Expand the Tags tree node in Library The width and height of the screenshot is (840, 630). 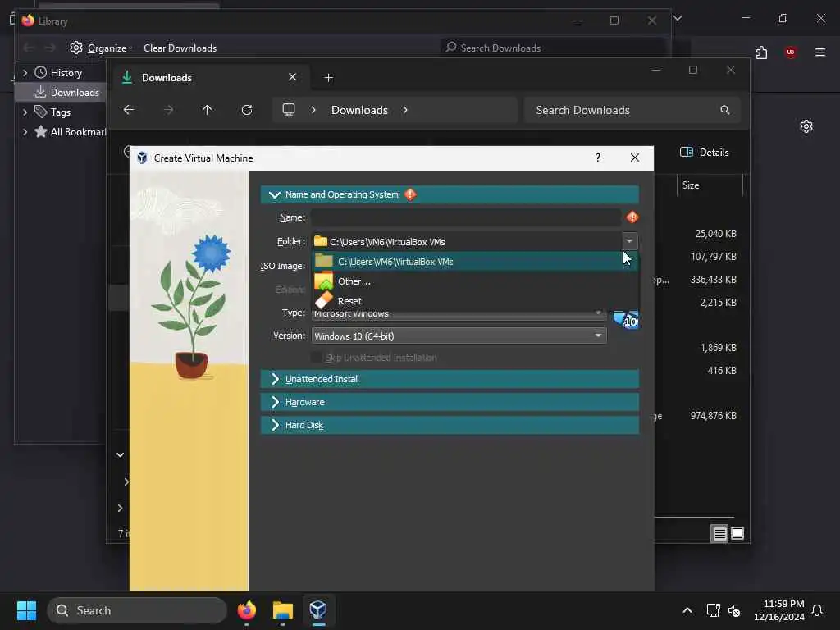pos(25,112)
